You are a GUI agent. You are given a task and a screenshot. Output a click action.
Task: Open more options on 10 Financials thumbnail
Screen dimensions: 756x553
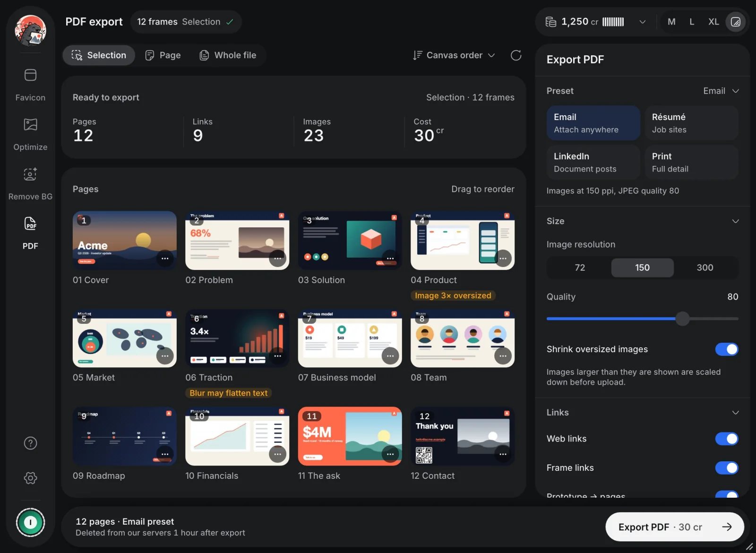point(278,454)
